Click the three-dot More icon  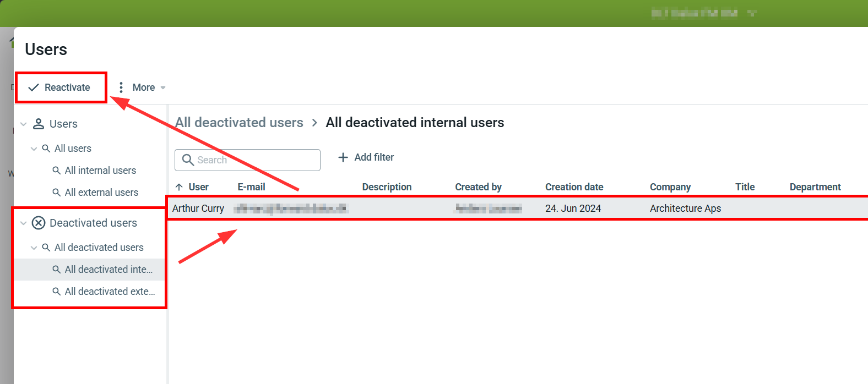point(121,87)
